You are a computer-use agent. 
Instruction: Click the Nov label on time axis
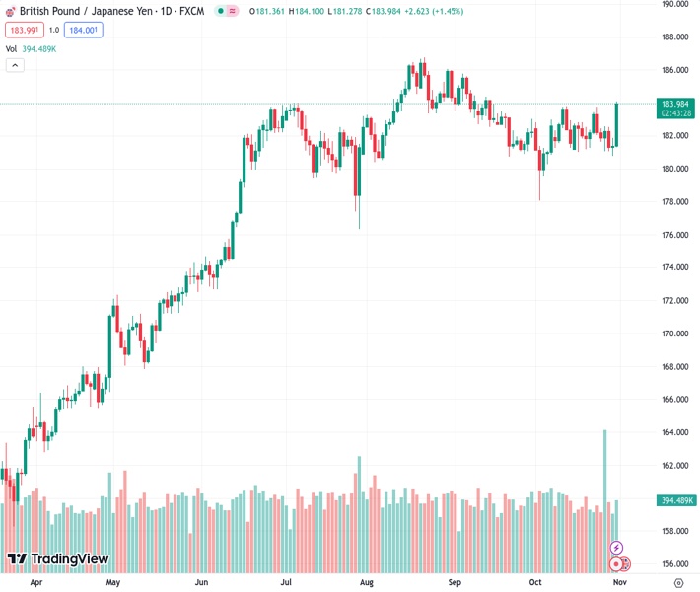point(620,582)
